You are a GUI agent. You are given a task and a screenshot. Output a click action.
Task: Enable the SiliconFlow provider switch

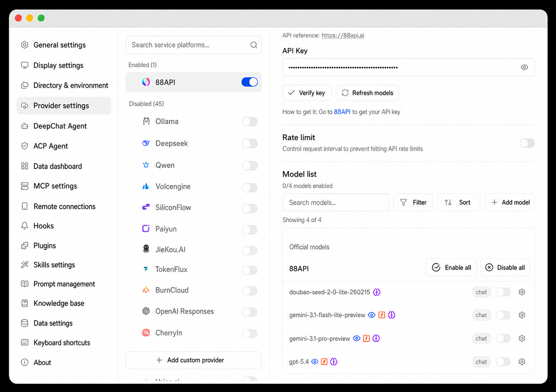(250, 208)
